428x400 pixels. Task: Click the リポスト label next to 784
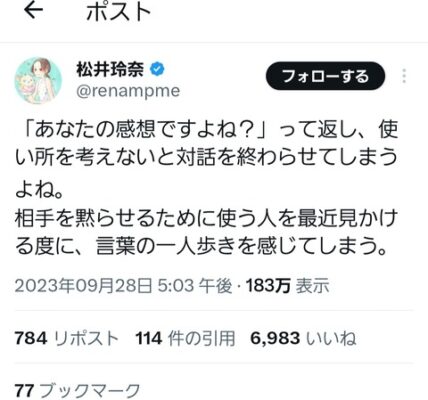pos(86,338)
